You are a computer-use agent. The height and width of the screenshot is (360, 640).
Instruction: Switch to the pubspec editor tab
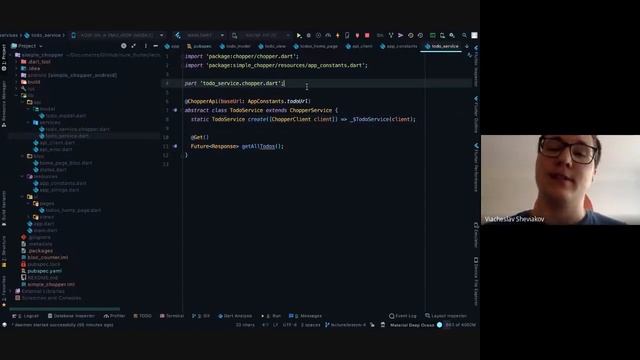(199, 47)
